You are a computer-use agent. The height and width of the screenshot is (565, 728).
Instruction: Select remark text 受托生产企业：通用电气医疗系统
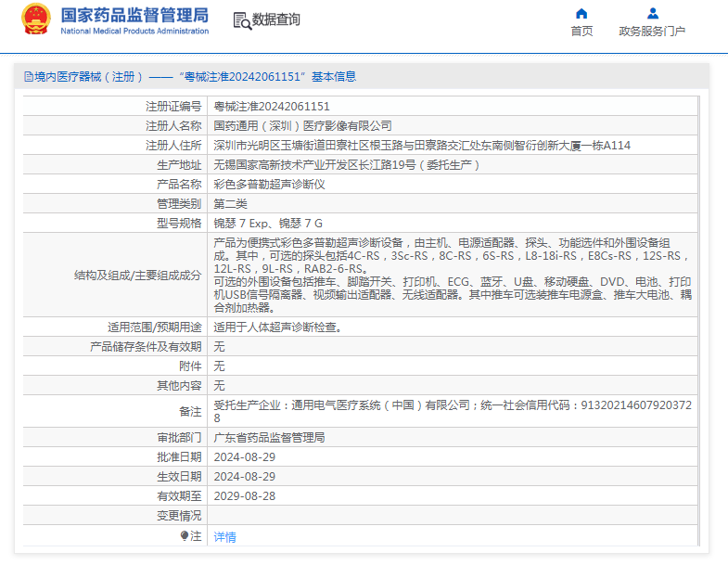[x=453, y=412]
